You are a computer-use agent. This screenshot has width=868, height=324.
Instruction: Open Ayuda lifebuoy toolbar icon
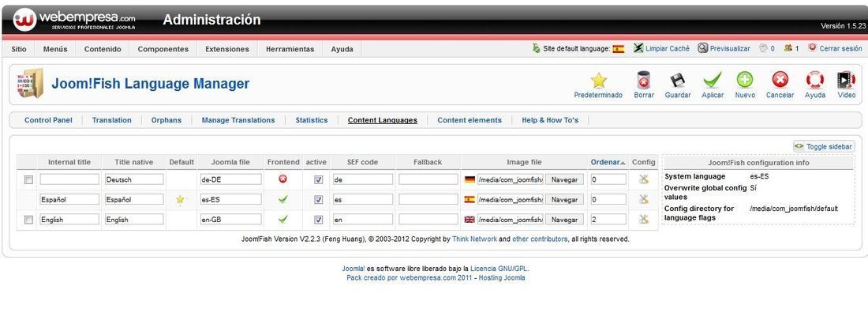click(x=815, y=81)
